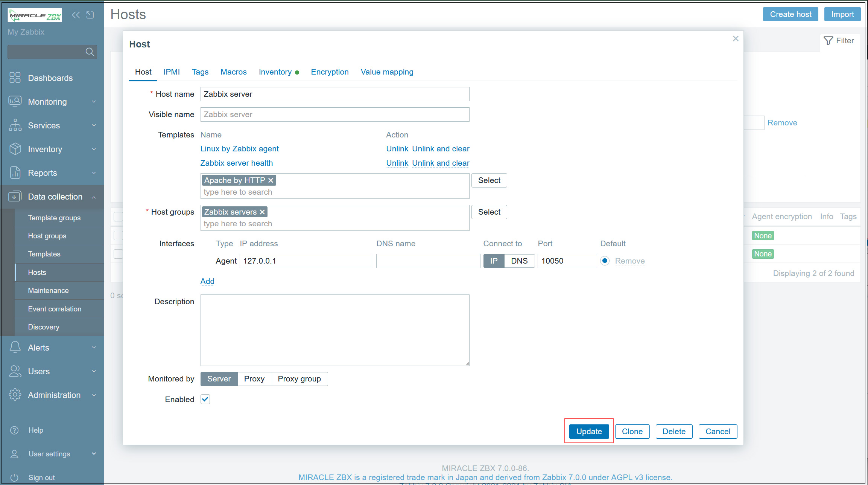
Task: Click the Users people icon
Action: 15,371
